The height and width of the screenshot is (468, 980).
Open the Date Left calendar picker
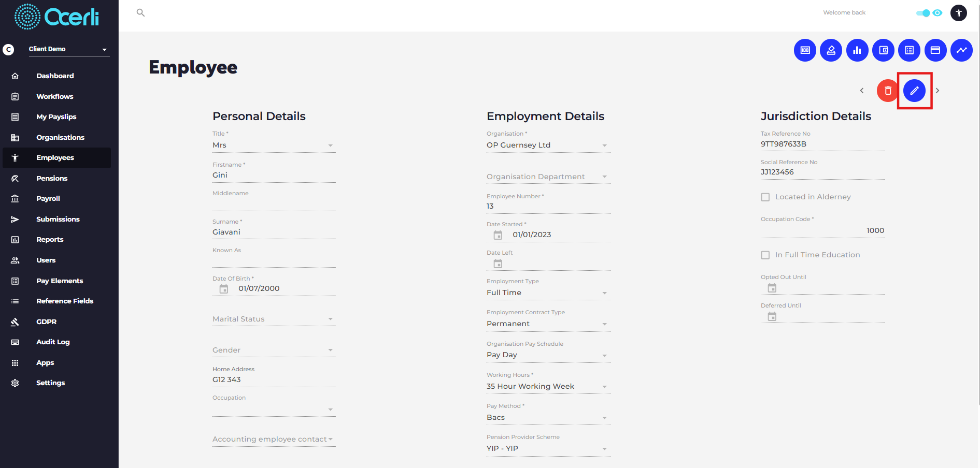[x=498, y=264]
